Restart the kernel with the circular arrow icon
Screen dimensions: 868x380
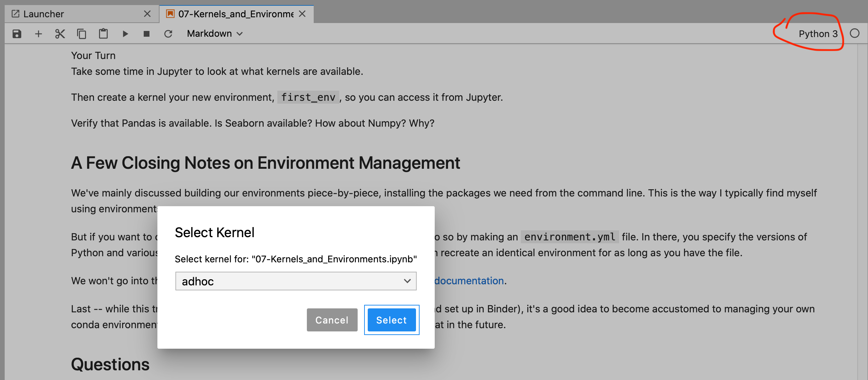(168, 34)
